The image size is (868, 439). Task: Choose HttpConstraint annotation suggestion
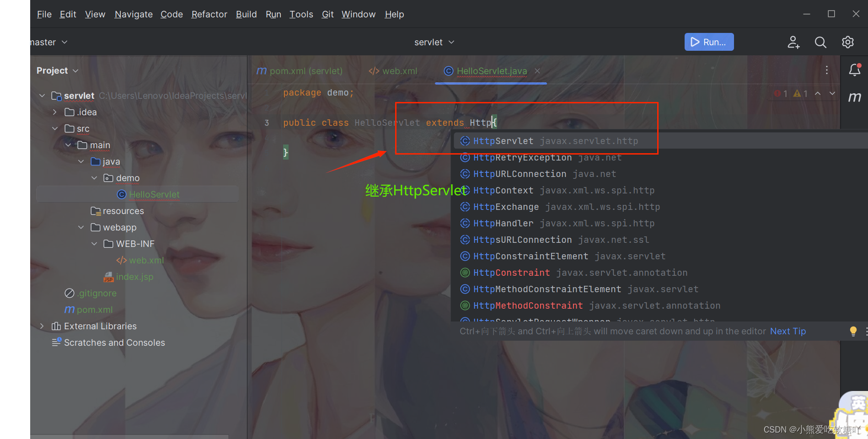tap(660, 273)
